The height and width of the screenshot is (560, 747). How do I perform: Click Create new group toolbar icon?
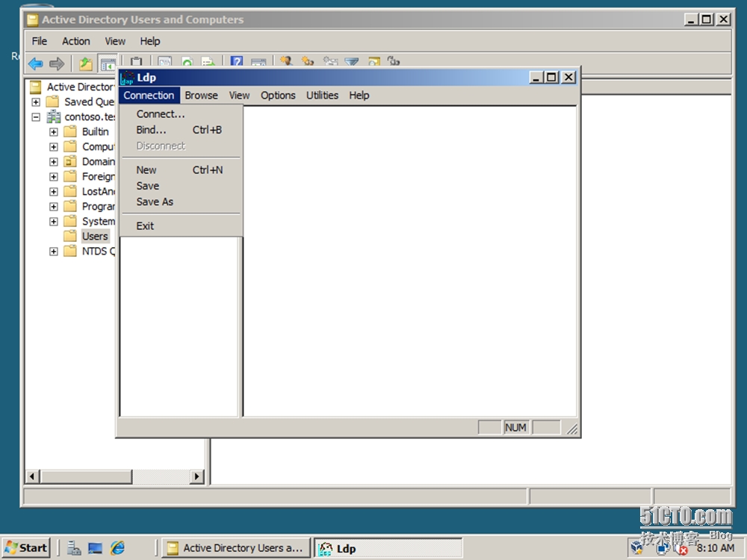(x=308, y=61)
